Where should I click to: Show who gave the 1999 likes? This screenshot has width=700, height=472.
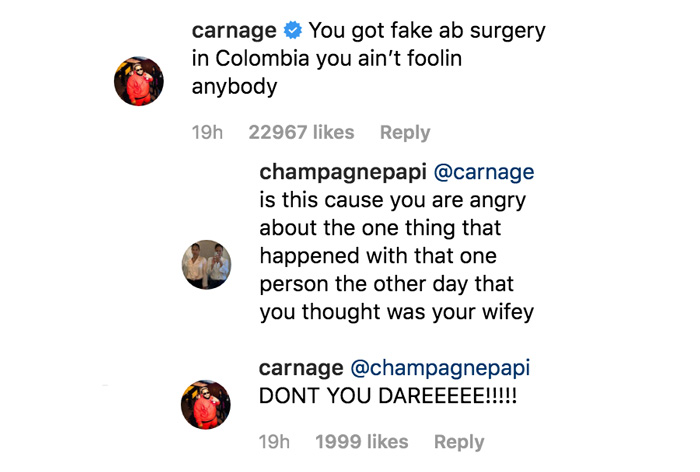click(362, 441)
